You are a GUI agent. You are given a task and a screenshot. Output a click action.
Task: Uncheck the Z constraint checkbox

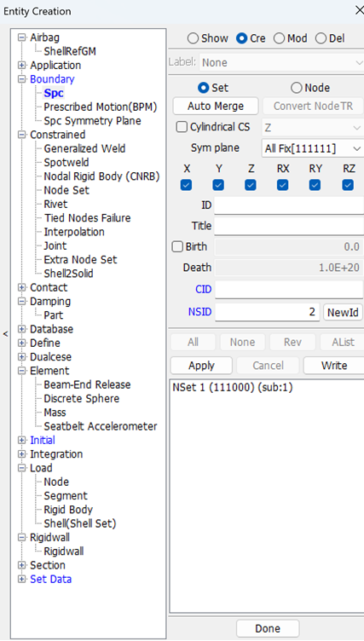coord(251,185)
